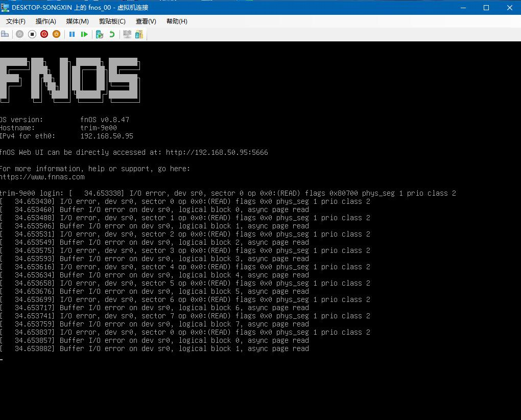Open the 查看(V) menu
The height and width of the screenshot is (420, 521).
coord(146,21)
